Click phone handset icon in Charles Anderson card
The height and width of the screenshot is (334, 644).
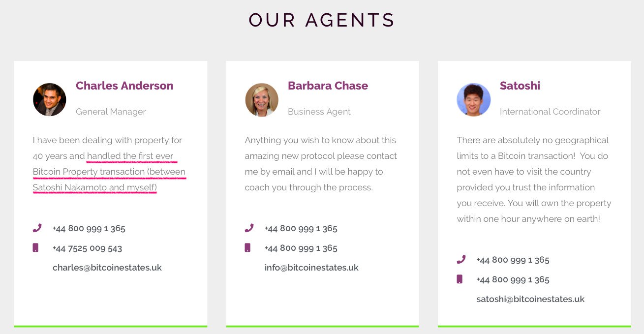pyautogui.click(x=36, y=228)
